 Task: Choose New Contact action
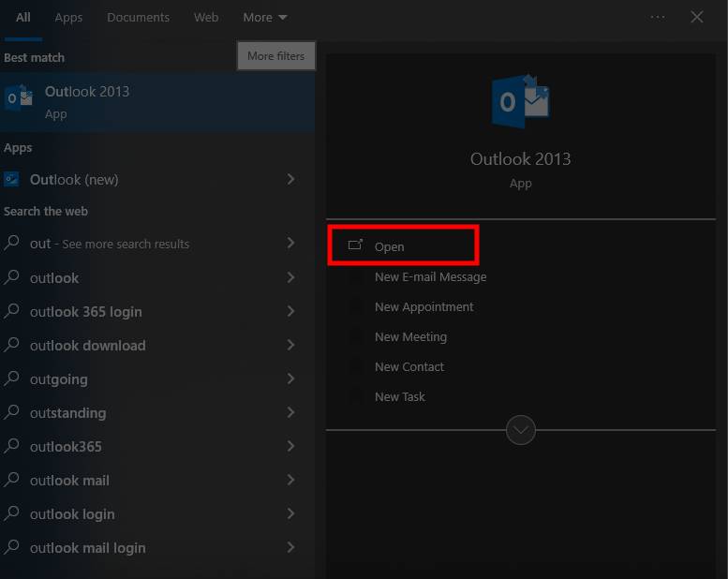pos(409,367)
